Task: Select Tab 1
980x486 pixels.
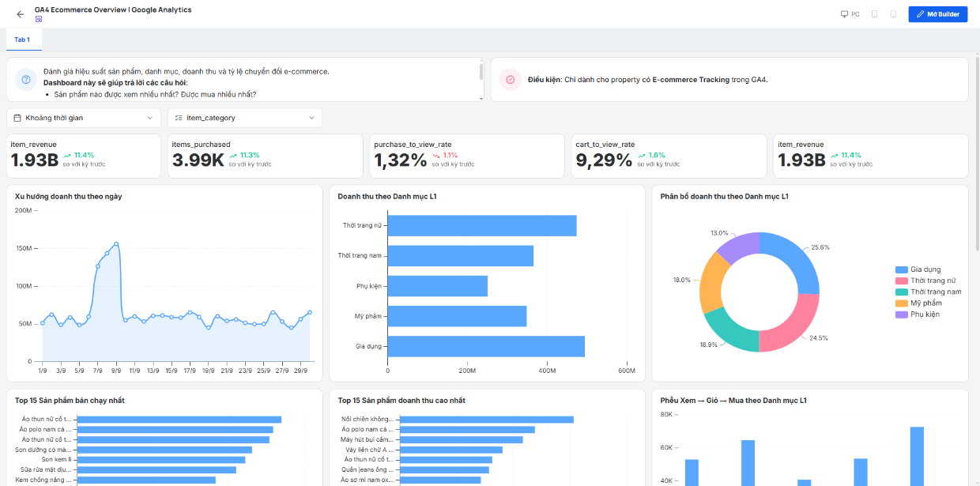Action: [23, 40]
